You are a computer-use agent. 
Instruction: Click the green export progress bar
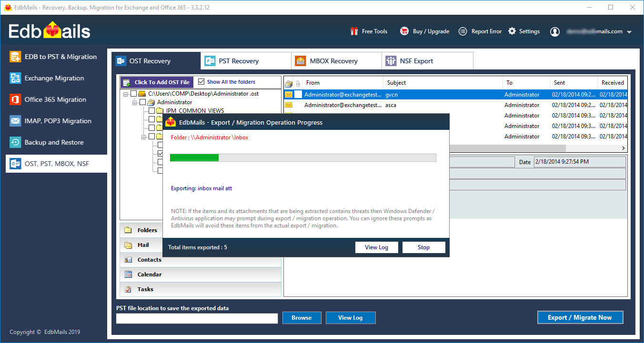tap(303, 157)
